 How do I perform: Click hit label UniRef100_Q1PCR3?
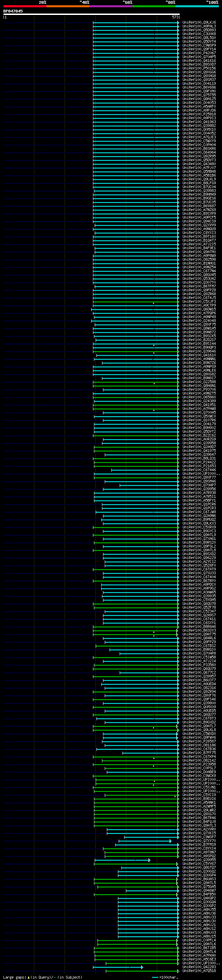(x=199, y=508)
